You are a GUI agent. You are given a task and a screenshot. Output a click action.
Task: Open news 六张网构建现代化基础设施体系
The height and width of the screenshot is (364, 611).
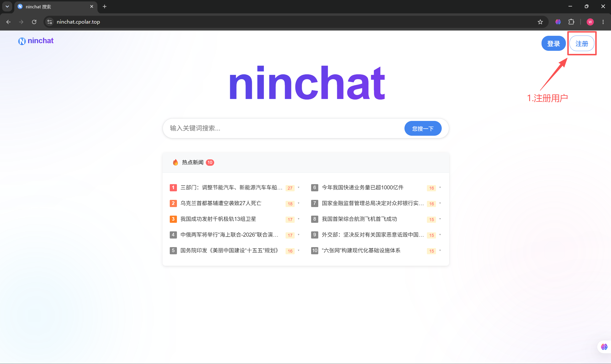(x=361, y=250)
